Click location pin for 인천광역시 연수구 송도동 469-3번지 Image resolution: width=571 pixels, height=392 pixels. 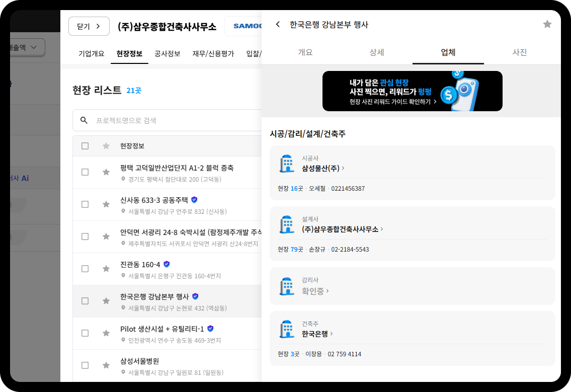[x=123, y=340]
